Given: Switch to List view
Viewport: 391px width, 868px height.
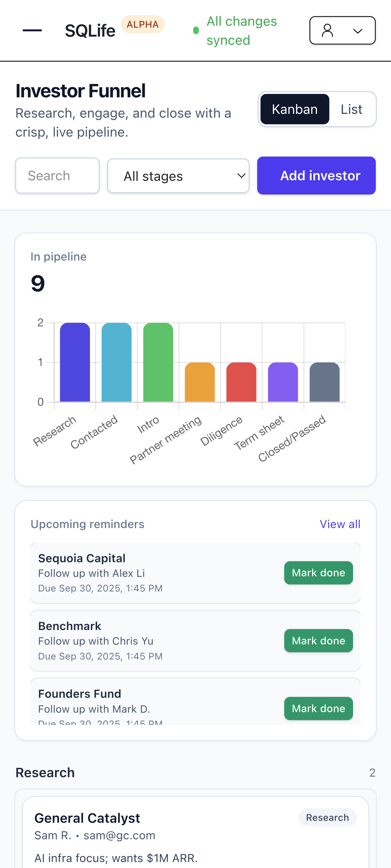Looking at the screenshot, I should 351,109.
